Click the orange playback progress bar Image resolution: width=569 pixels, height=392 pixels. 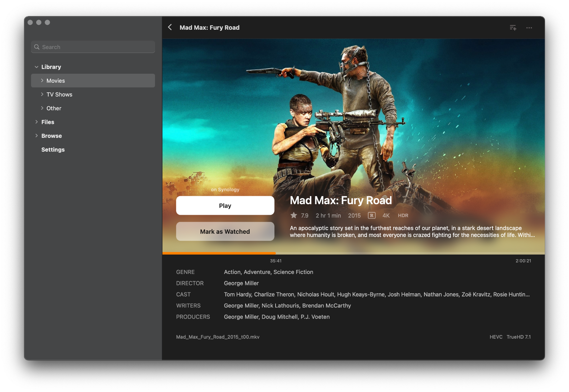pyautogui.click(x=219, y=253)
